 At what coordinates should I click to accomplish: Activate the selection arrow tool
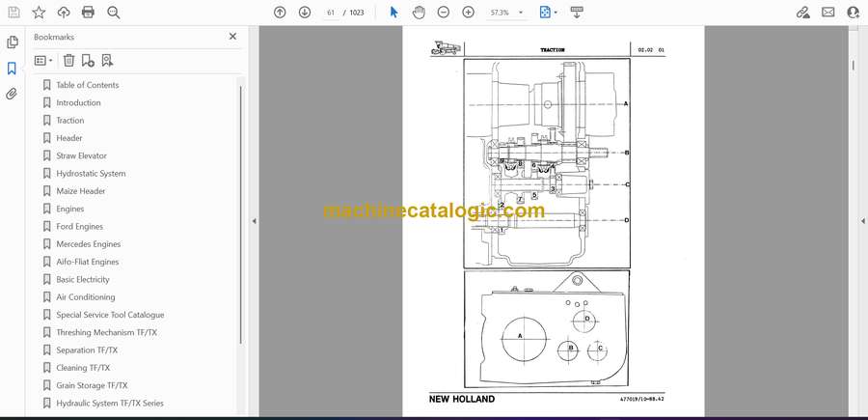click(x=393, y=13)
